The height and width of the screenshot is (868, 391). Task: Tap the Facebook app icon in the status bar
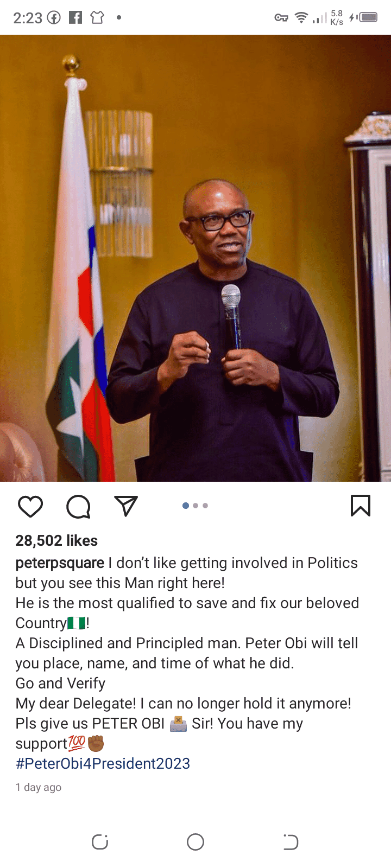click(x=75, y=16)
